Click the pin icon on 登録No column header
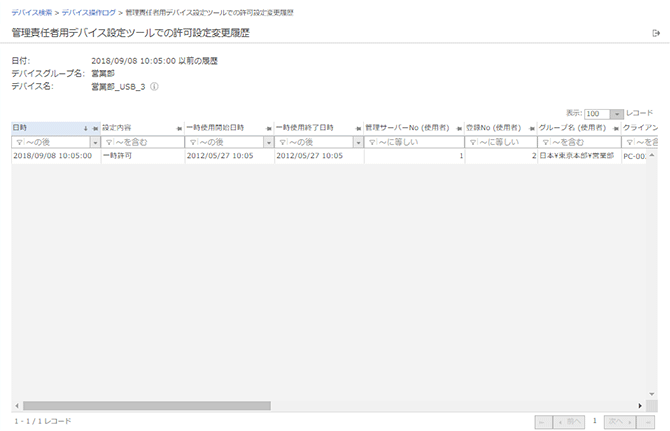Image resolution: width=670 pixels, height=431 pixels. 532,129
